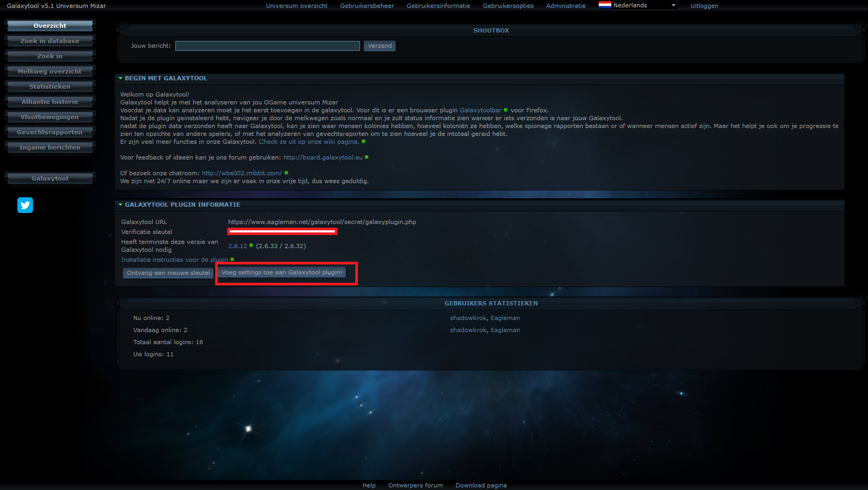The height and width of the screenshot is (490, 868).
Task: Click external-link icon next to 2.6.12
Action: pyautogui.click(x=251, y=246)
